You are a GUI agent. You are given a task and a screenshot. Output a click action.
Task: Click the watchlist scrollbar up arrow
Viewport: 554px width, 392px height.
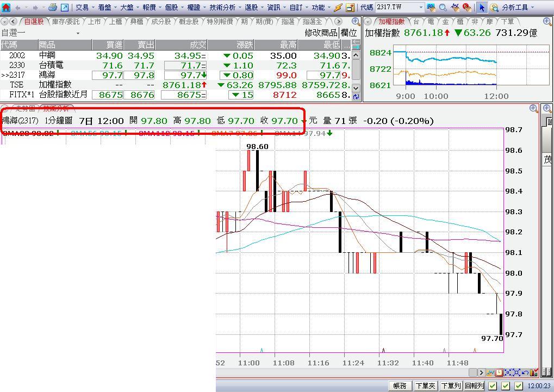tap(356, 55)
